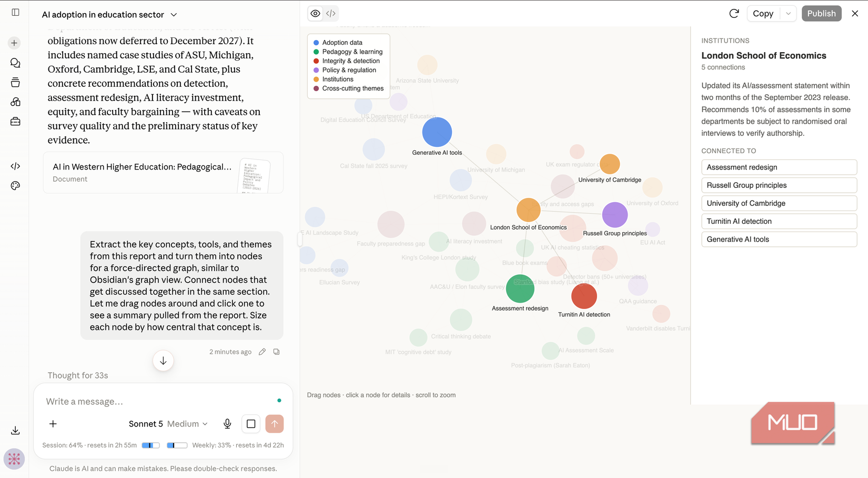The image size is (868, 478).
Task: Select the faded Critical thinking debate node
Action: point(461,320)
